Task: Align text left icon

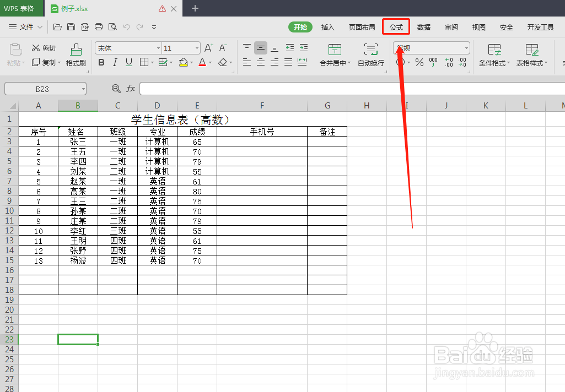Action: coord(247,62)
